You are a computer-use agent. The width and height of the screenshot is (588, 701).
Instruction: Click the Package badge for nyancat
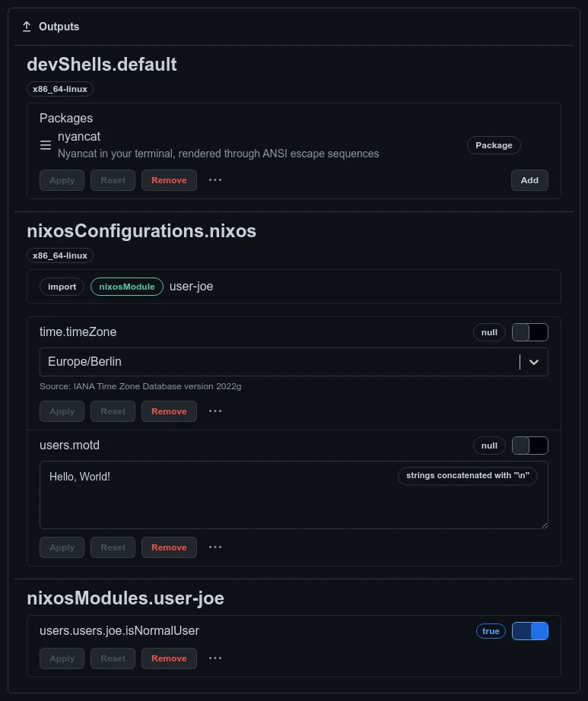pyautogui.click(x=494, y=145)
